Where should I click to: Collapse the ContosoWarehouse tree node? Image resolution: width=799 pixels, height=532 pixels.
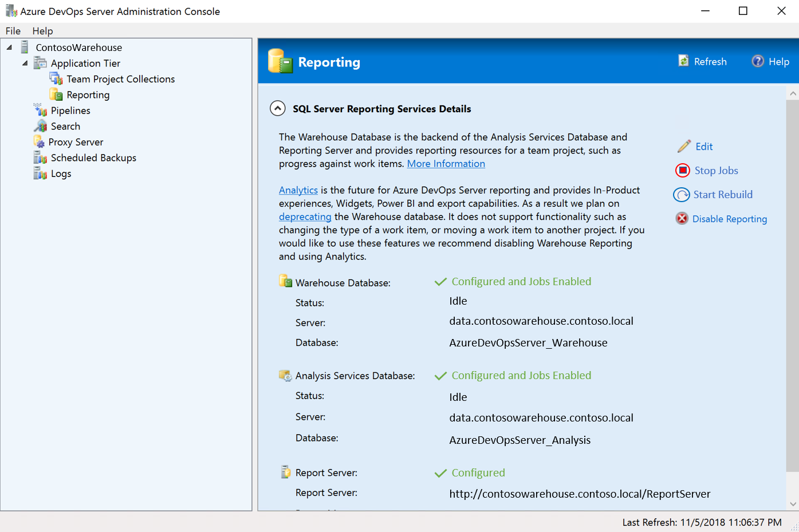[9, 48]
